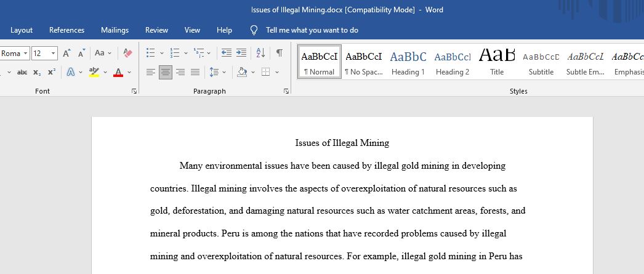Image resolution: width=644 pixels, height=274 pixels.
Task: Apply red font color
Action: pyautogui.click(x=118, y=72)
